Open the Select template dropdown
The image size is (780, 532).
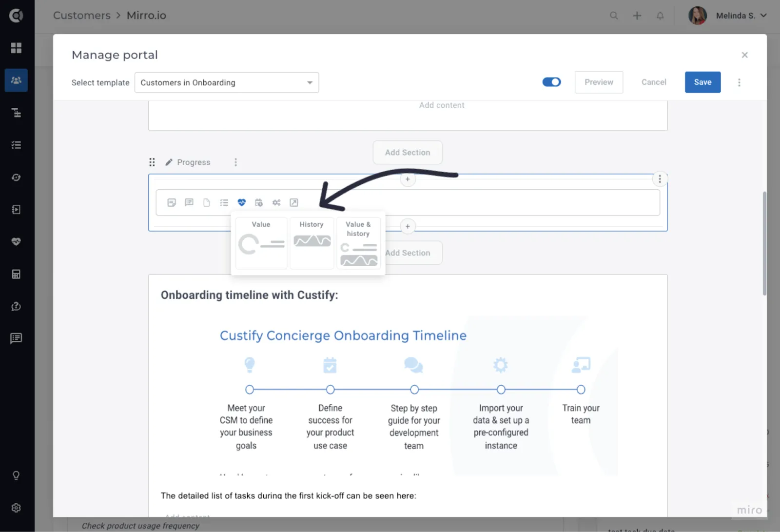point(227,82)
